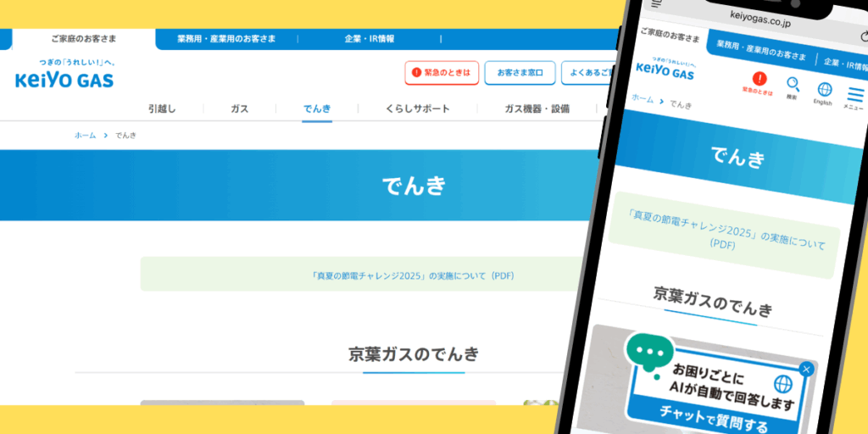
Task: Close the AI chat popup on phone
Action: (807, 370)
